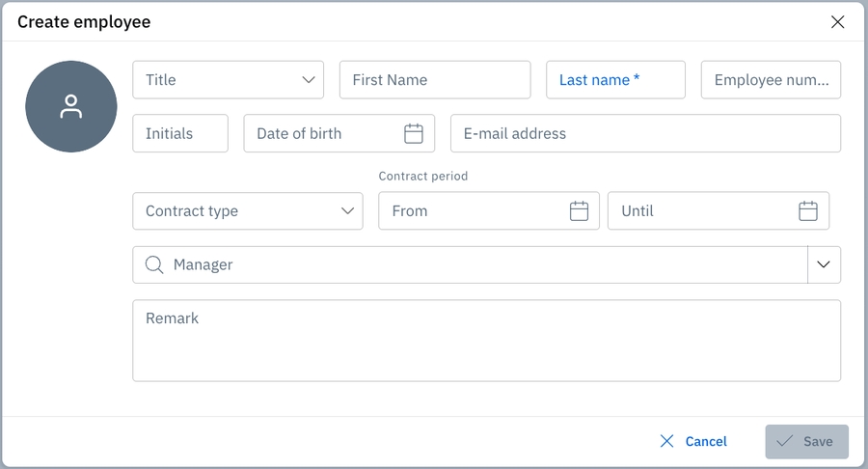Open the Contract type dropdown
868x469 pixels.
(x=347, y=211)
